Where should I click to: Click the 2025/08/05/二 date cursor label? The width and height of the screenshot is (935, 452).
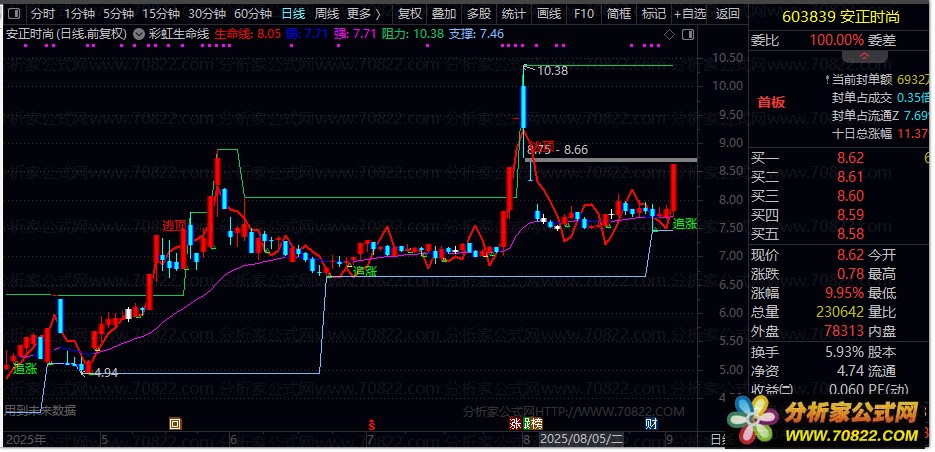click(581, 440)
